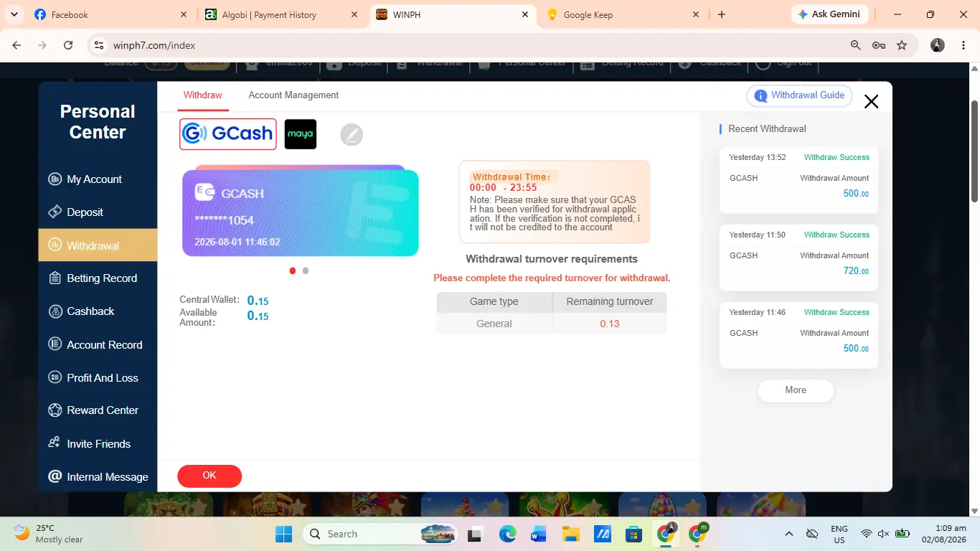Open Reward Center from the sidebar
Image resolution: width=980 pixels, height=551 pixels.
click(98, 410)
